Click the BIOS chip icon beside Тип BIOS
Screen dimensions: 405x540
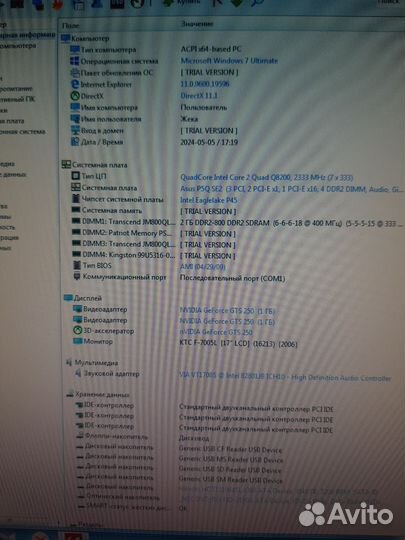(77, 265)
